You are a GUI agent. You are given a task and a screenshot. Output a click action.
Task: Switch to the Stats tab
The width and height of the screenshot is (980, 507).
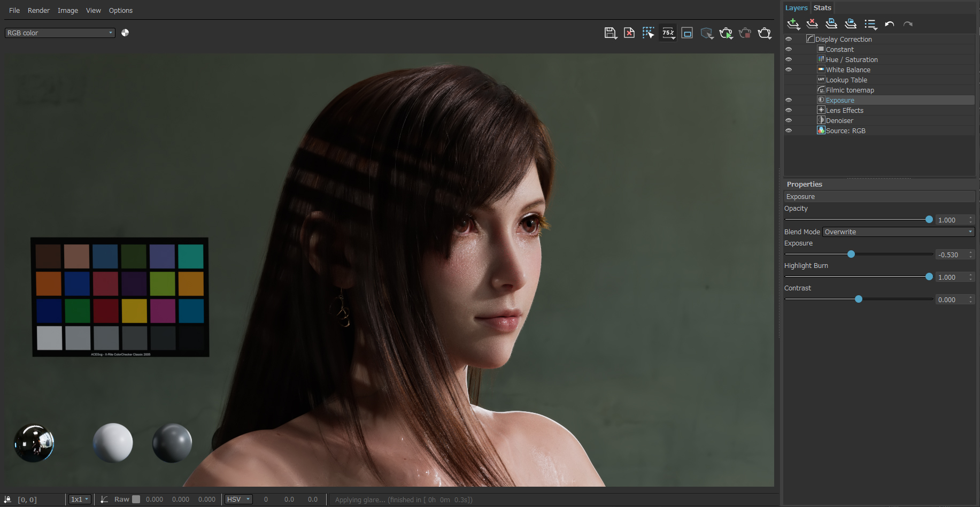coord(822,7)
